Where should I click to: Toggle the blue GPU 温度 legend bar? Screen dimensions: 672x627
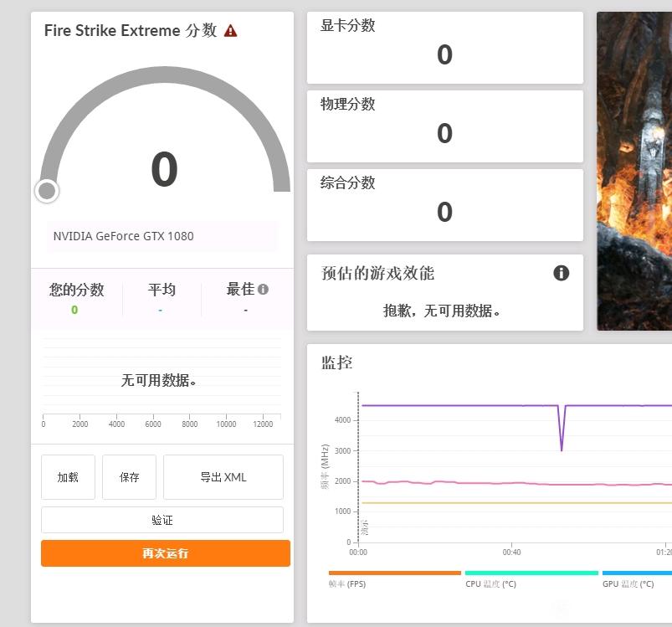(637, 573)
